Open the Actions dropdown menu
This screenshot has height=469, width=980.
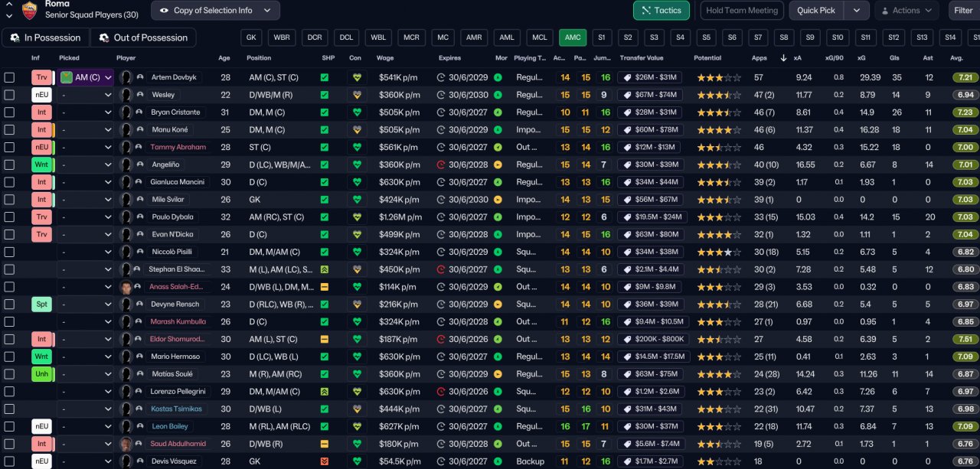click(906, 11)
